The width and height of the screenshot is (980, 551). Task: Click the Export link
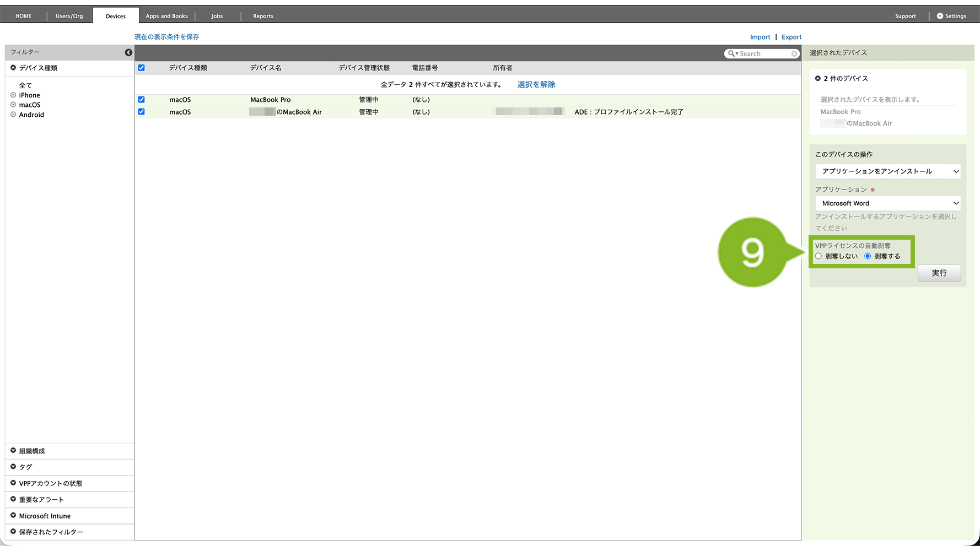click(x=791, y=37)
